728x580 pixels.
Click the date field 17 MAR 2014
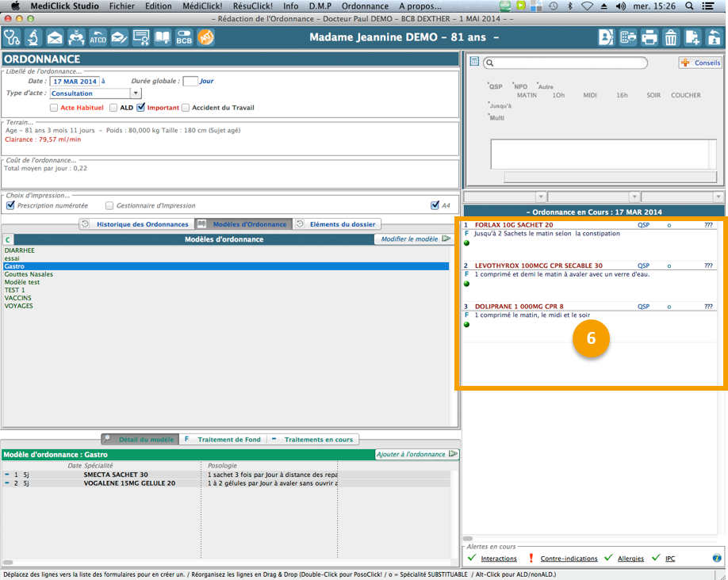click(x=75, y=81)
